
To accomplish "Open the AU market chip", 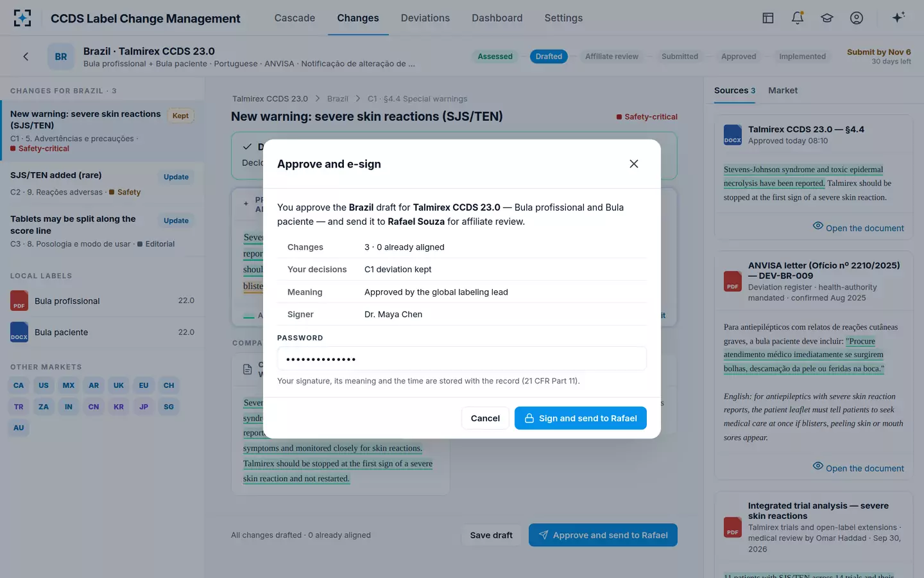I will pyautogui.click(x=19, y=428).
